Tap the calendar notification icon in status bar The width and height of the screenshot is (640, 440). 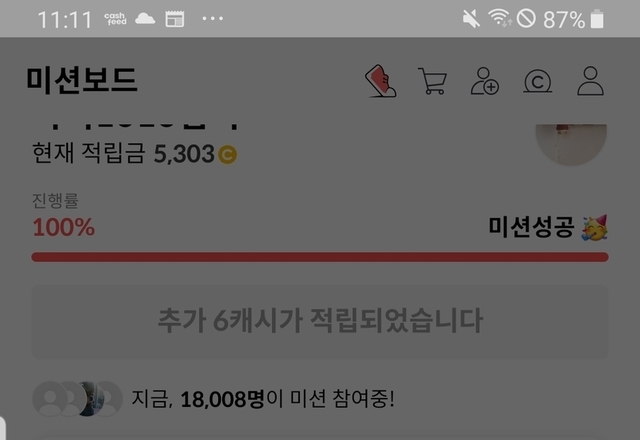coord(175,19)
